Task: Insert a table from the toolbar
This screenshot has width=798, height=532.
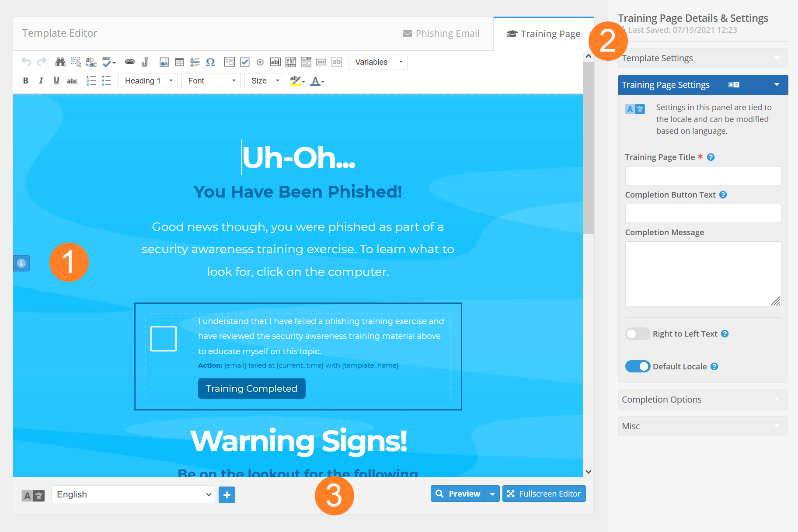Action: pos(179,62)
